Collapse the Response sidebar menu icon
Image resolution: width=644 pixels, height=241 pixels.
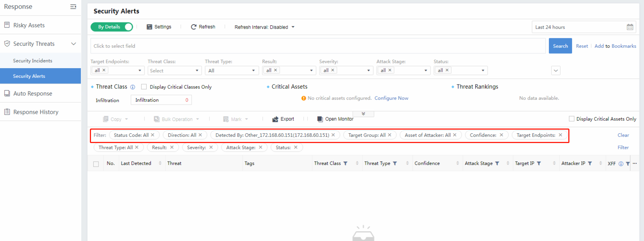coord(73,7)
